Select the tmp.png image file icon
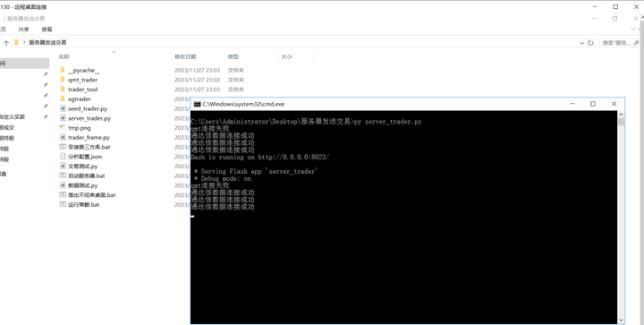Screen dimensions: 644x325 [x=63, y=128]
